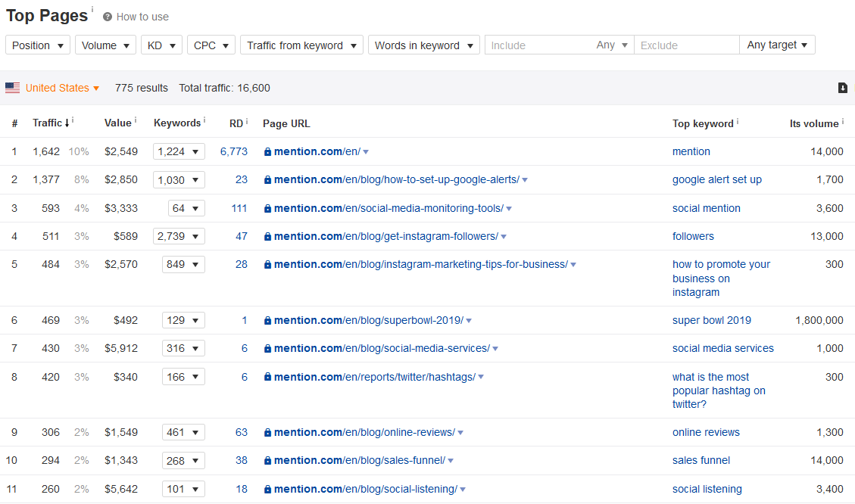Open URL menu arrow for sales-funnel page
The height and width of the screenshot is (504, 855).
click(x=451, y=461)
